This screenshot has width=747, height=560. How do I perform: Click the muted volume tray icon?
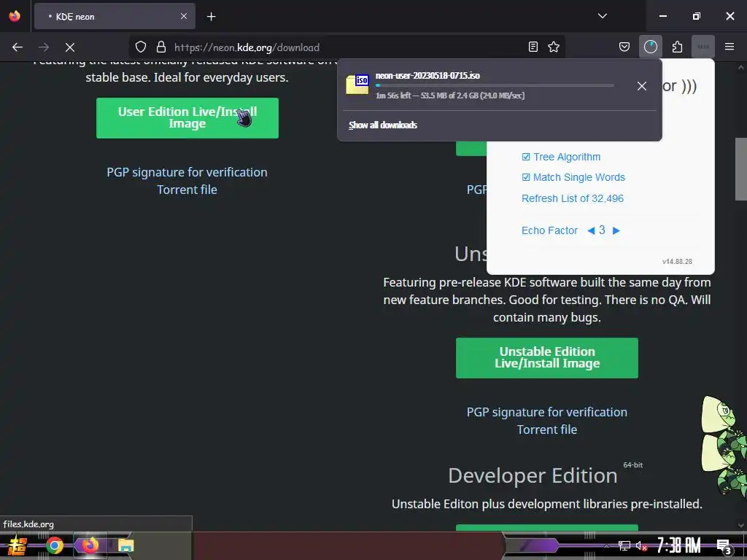click(x=641, y=545)
